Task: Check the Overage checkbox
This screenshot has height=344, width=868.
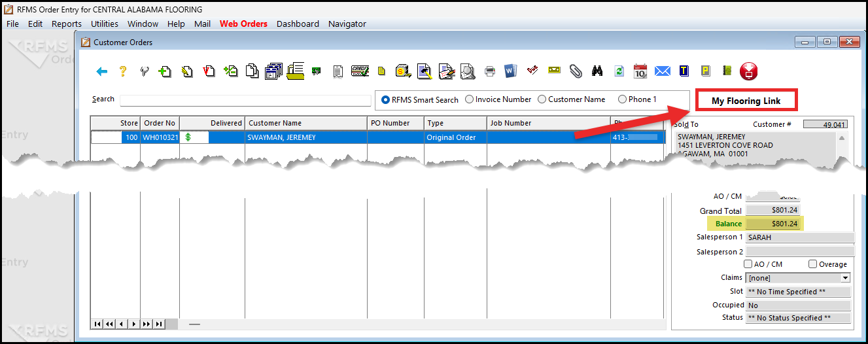Action: point(812,264)
